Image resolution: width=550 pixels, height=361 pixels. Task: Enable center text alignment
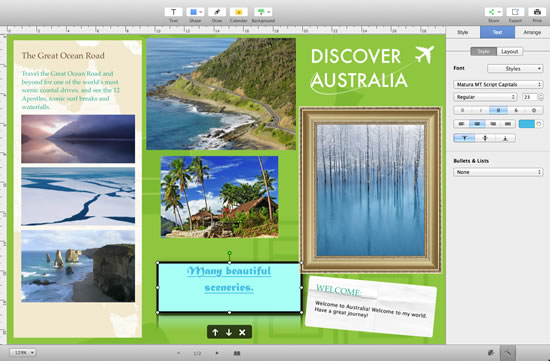point(477,124)
